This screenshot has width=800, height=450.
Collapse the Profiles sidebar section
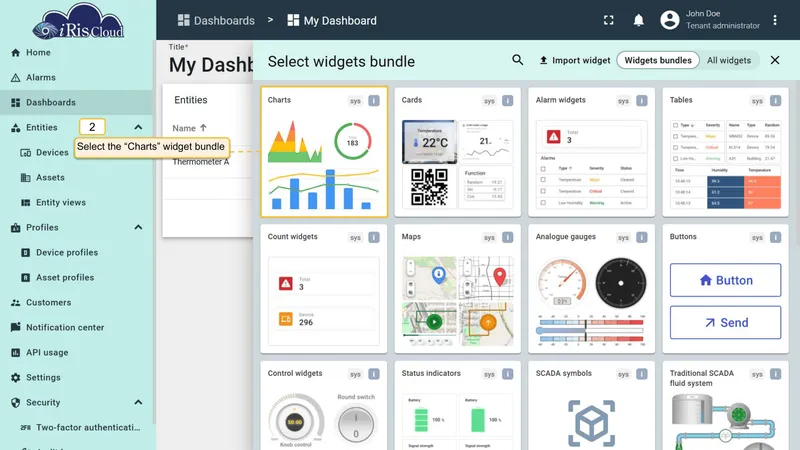pyautogui.click(x=138, y=228)
